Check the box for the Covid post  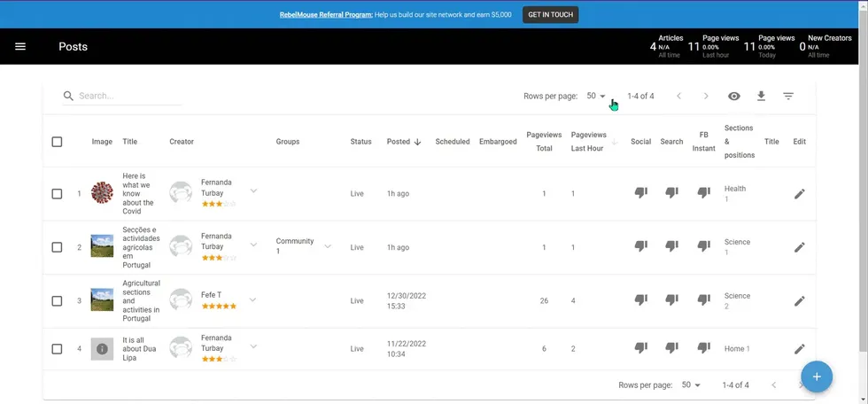[x=57, y=194]
